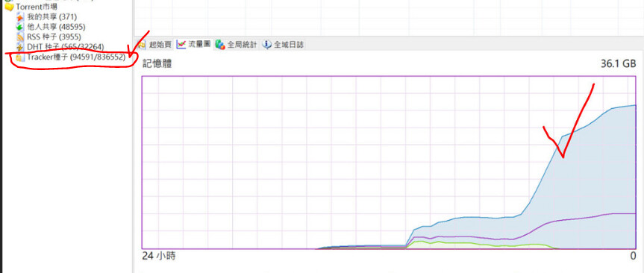The height and width of the screenshot is (273, 644).
Task: Click the 他人共享 green download icon
Action: tap(19, 27)
